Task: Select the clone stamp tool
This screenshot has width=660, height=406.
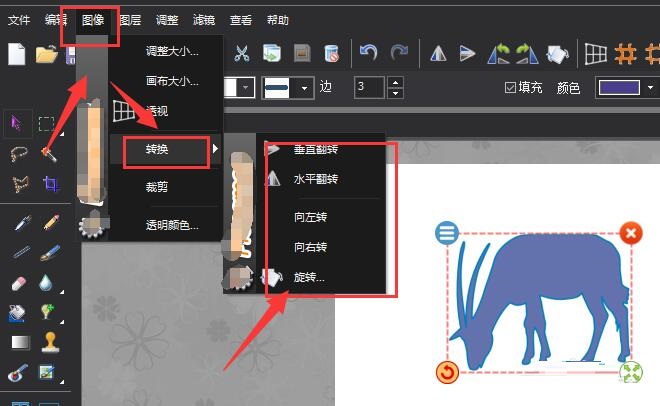Action: click(x=49, y=342)
